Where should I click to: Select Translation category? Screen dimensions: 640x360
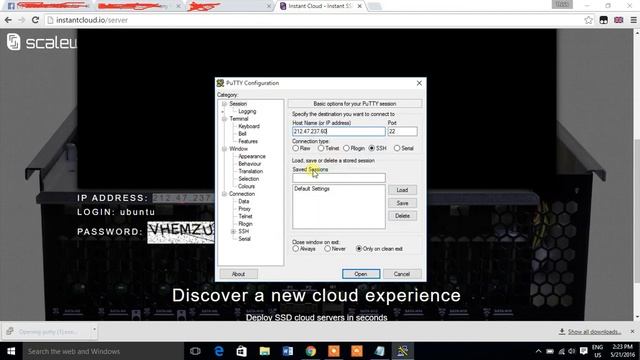[x=251, y=171]
